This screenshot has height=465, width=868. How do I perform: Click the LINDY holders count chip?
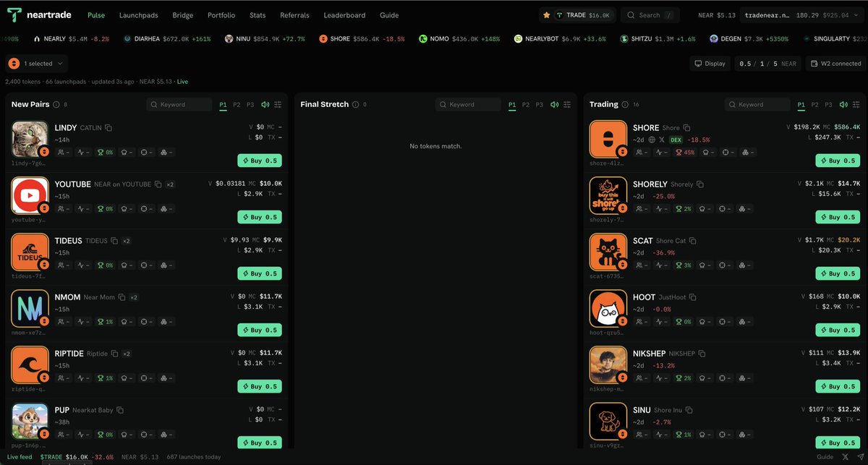pos(63,153)
